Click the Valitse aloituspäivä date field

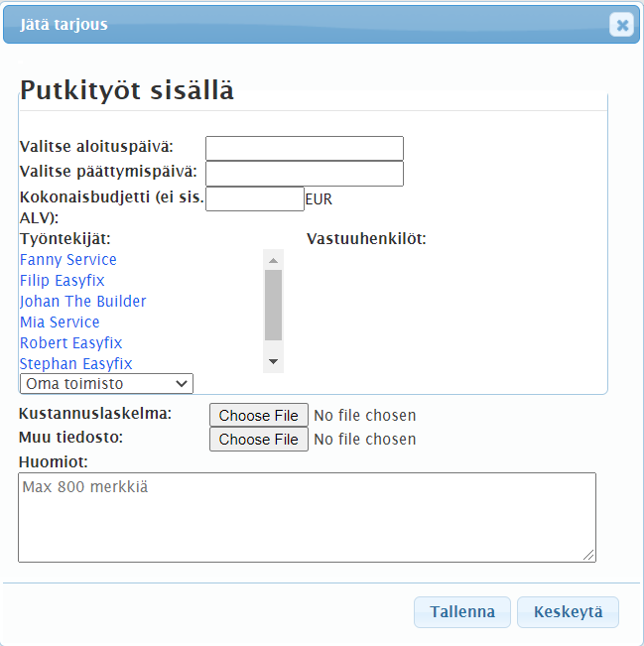point(304,148)
